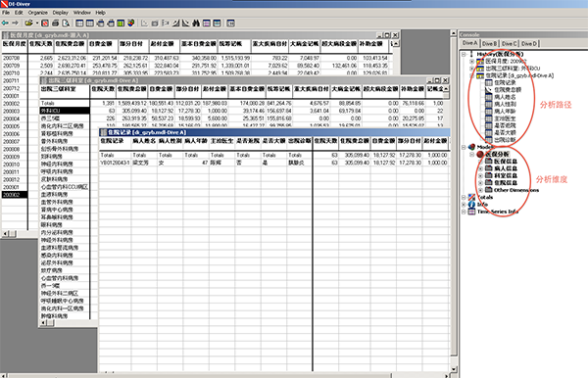Click the binoculars find toolbar icon
588x378 pixels.
pyautogui.click(x=196, y=24)
